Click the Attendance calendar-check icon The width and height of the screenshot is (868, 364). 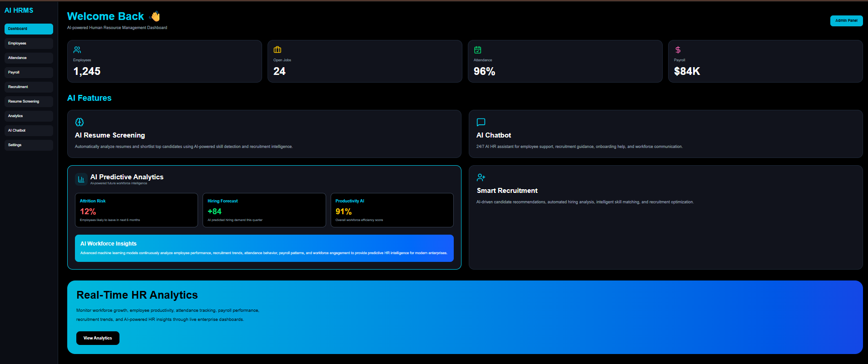coord(478,50)
